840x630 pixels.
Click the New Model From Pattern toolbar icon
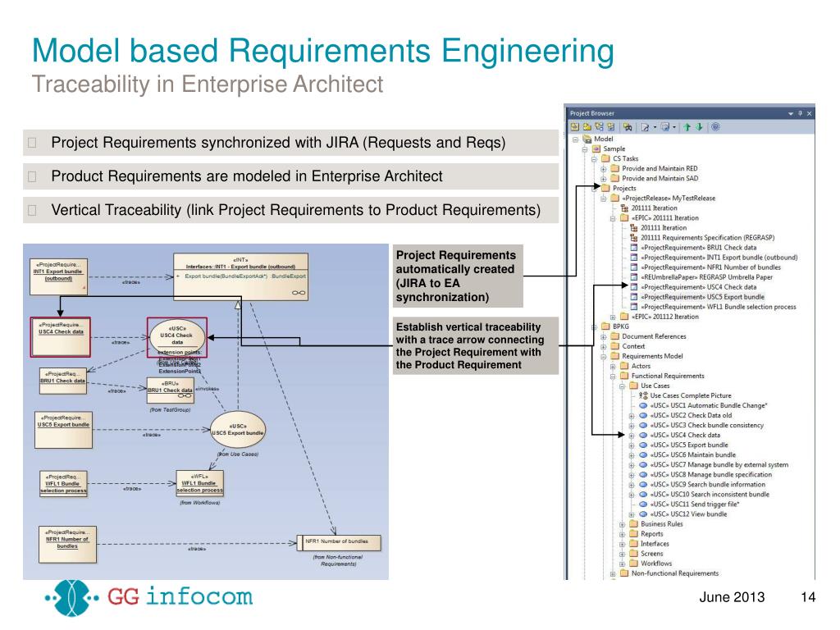click(575, 127)
